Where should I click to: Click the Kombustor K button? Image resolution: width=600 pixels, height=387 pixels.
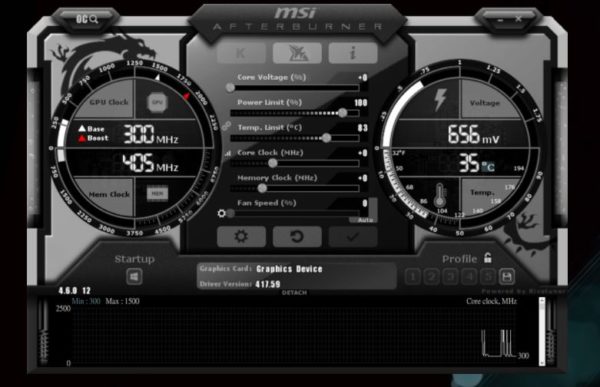tap(241, 53)
